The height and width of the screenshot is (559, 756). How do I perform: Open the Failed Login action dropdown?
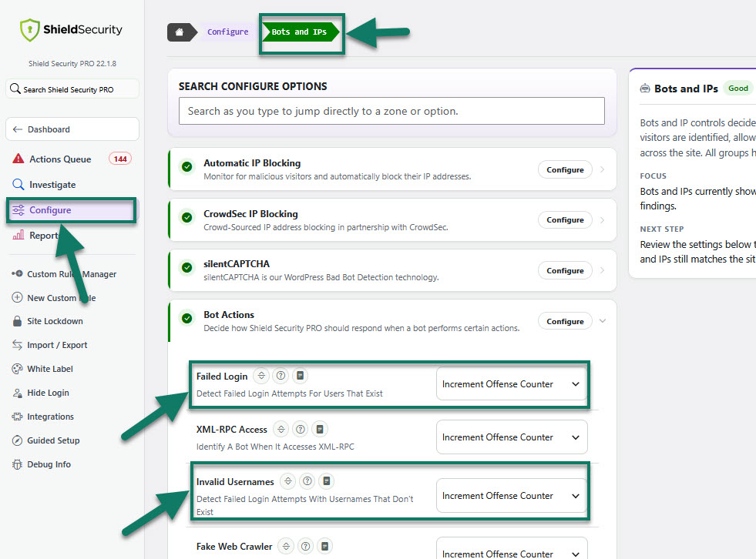pos(512,384)
